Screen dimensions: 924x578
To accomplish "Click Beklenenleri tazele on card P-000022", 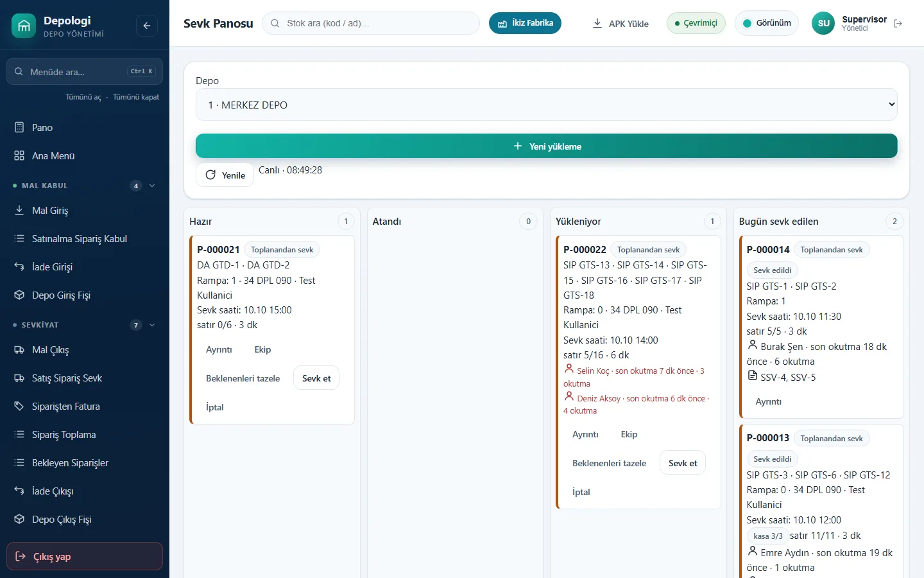I will (609, 463).
